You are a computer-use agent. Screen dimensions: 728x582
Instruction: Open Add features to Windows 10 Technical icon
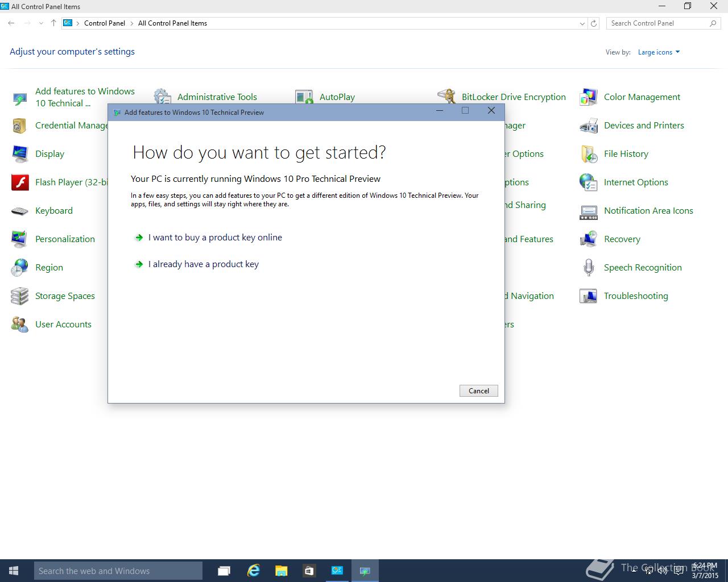click(x=20, y=98)
